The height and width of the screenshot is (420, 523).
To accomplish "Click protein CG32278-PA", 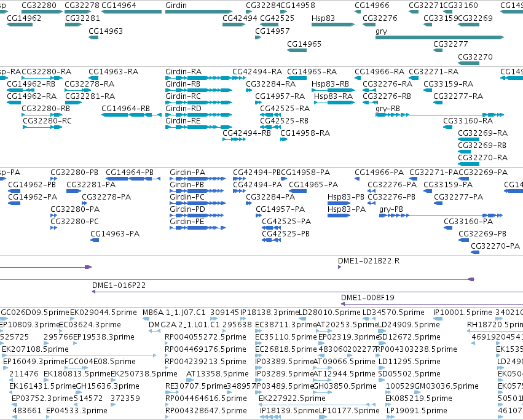I will point(106,197).
